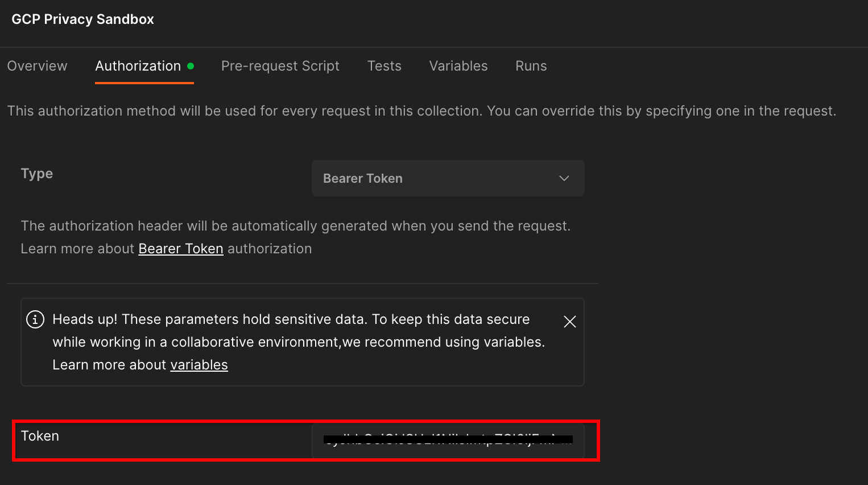Open the variables learn-more link

199,364
